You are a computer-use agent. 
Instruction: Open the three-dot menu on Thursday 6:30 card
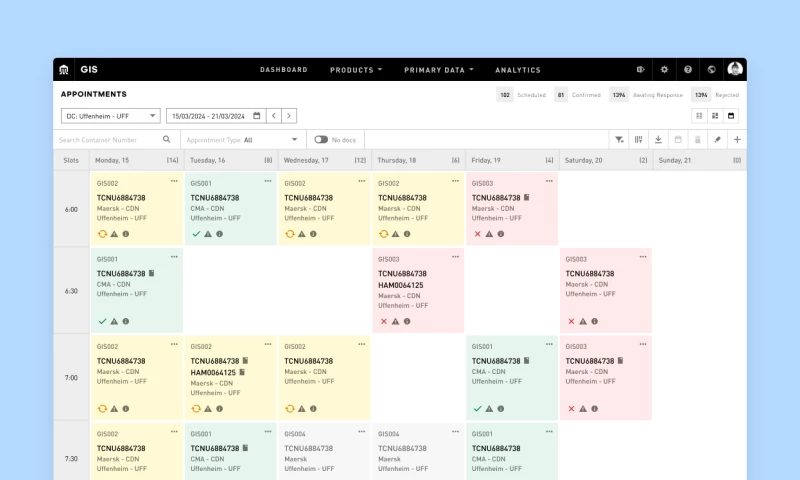[455, 257]
